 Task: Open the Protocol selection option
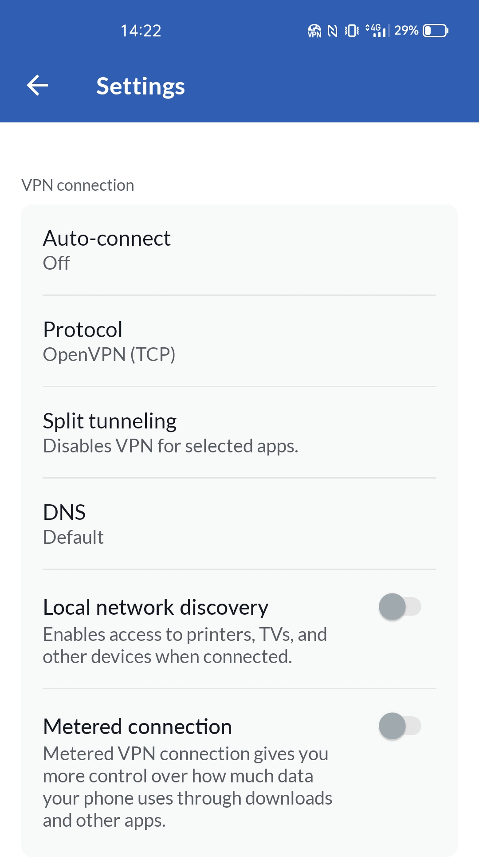[x=239, y=341]
